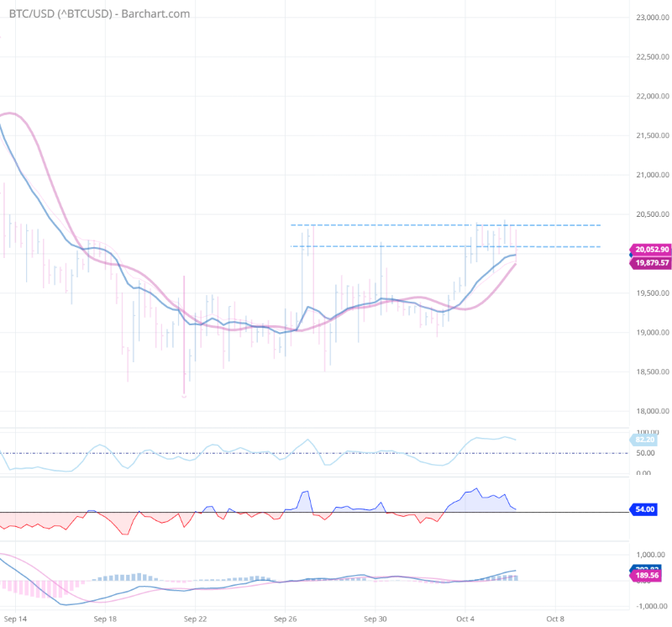Select the blue 202.83 indicator tag
This screenshot has height=627, width=672.
coord(645,564)
